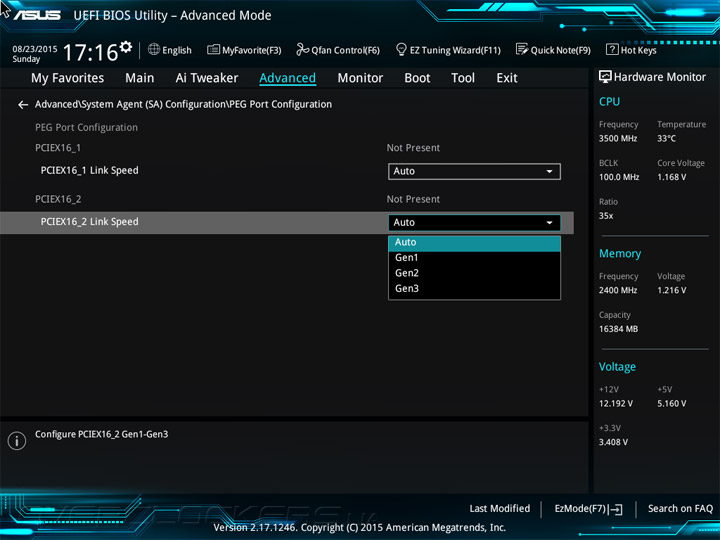
Task: Switch to the Boot tab
Action: click(417, 78)
